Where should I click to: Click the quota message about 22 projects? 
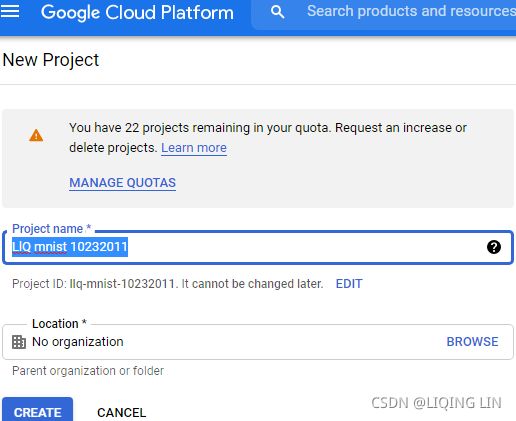coord(268,137)
